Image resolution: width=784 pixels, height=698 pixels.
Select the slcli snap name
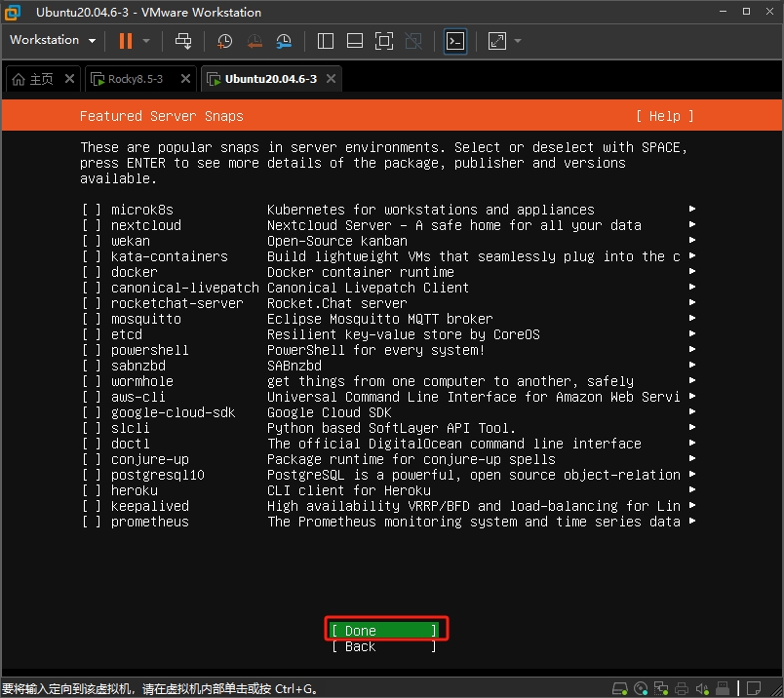coord(131,428)
